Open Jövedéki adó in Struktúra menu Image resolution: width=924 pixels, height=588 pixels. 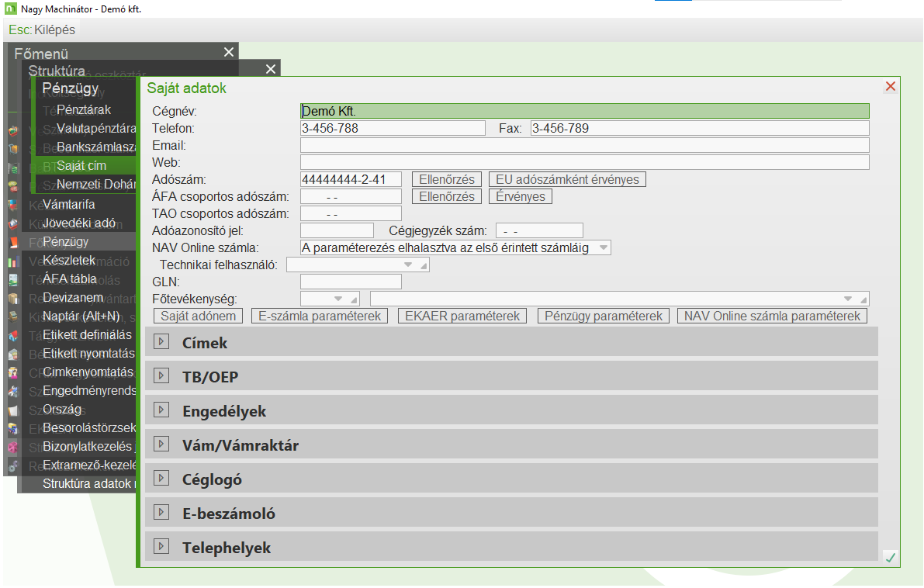pos(79,223)
